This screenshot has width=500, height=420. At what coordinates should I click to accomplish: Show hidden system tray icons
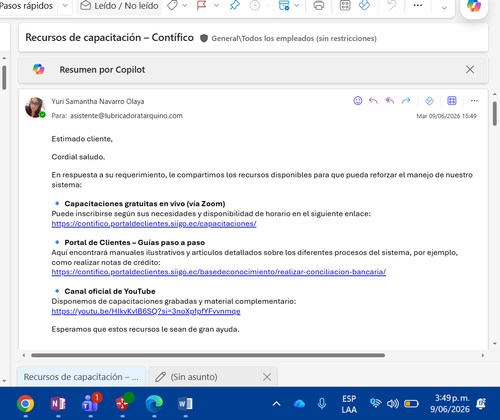pos(276,404)
